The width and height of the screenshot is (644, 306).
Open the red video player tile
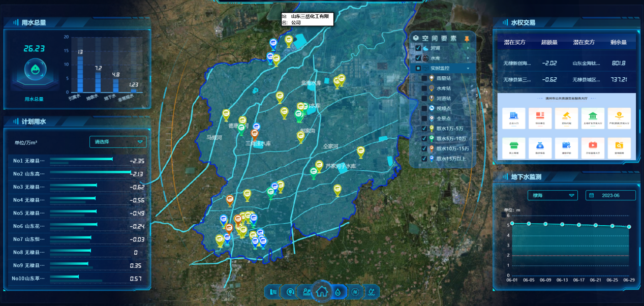pyautogui.click(x=593, y=148)
